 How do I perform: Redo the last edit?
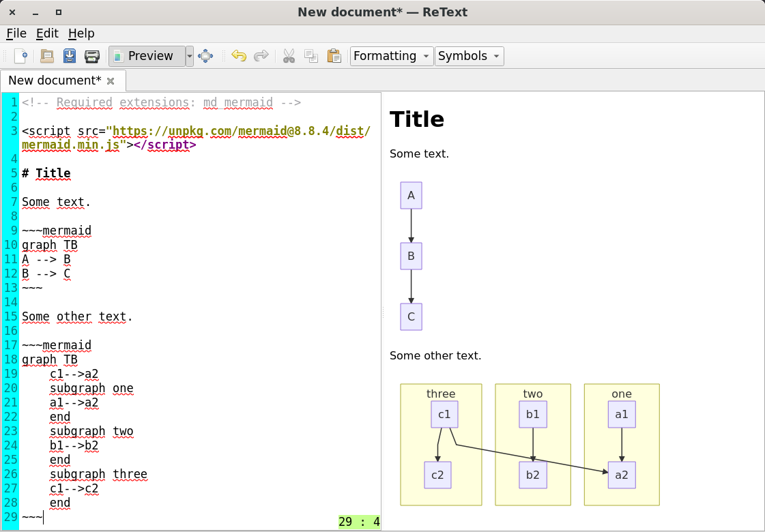pyautogui.click(x=261, y=56)
